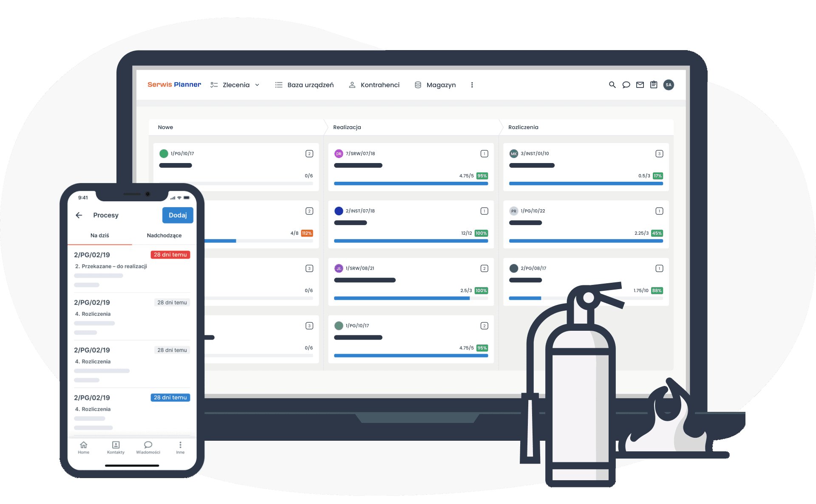Click the 45% badge on 1/PG/10/22

tap(657, 233)
